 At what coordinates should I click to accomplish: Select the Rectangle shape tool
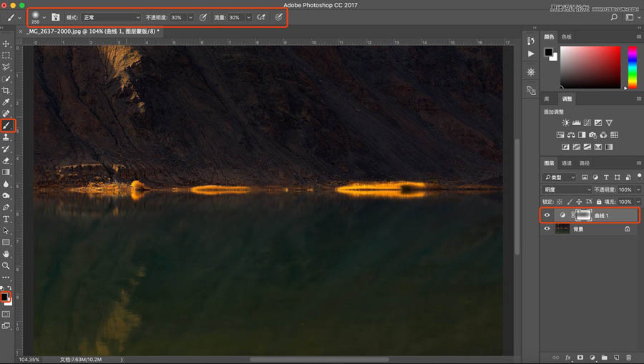click(6, 242)
